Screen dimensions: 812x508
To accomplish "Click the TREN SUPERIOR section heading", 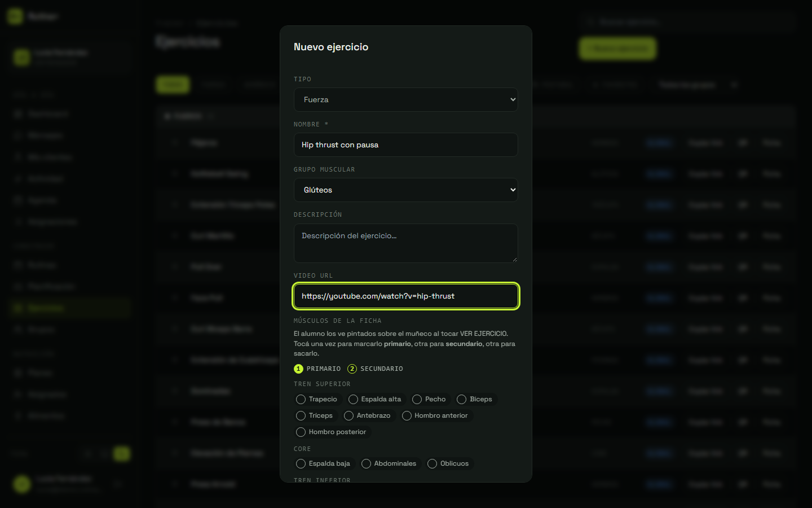I will pos(322,384).
